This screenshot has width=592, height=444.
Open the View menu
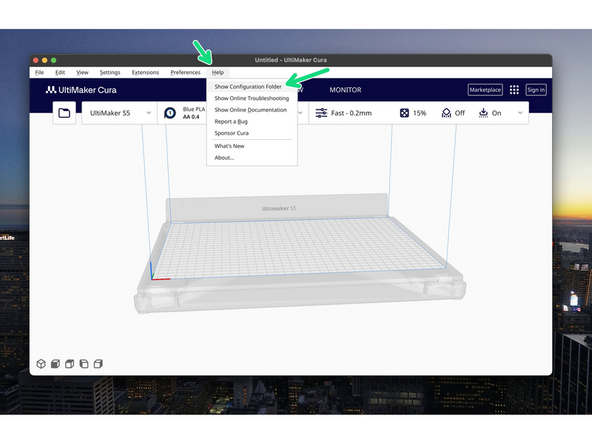click(x=82, y=72)
